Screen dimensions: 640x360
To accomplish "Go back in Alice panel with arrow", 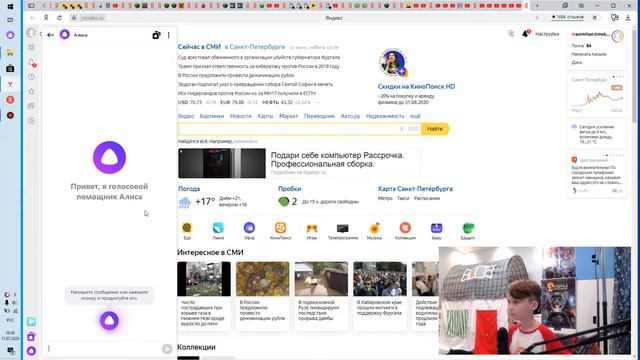I will [x=50, y=35].
